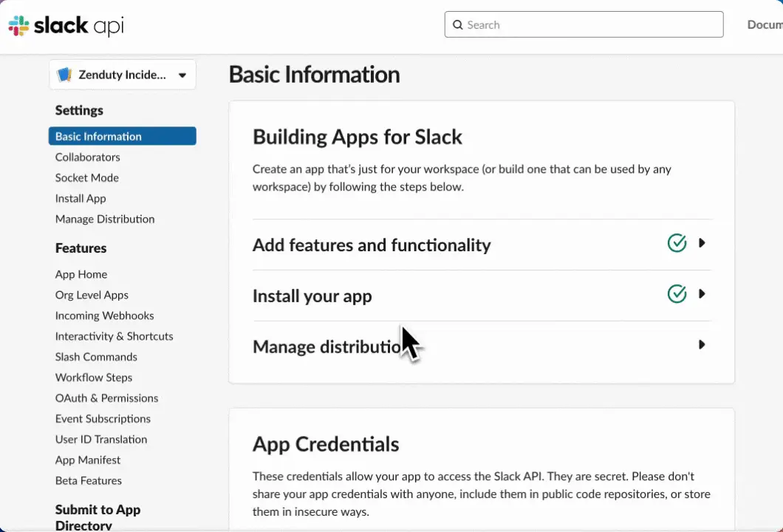783x532 pixels.
Task: Expand Add features and functionality arrow
Action: tap(702, 243)
